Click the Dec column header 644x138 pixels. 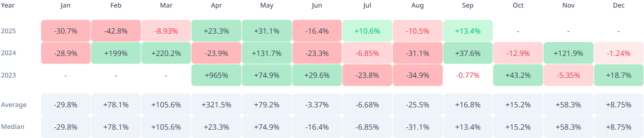619,5
